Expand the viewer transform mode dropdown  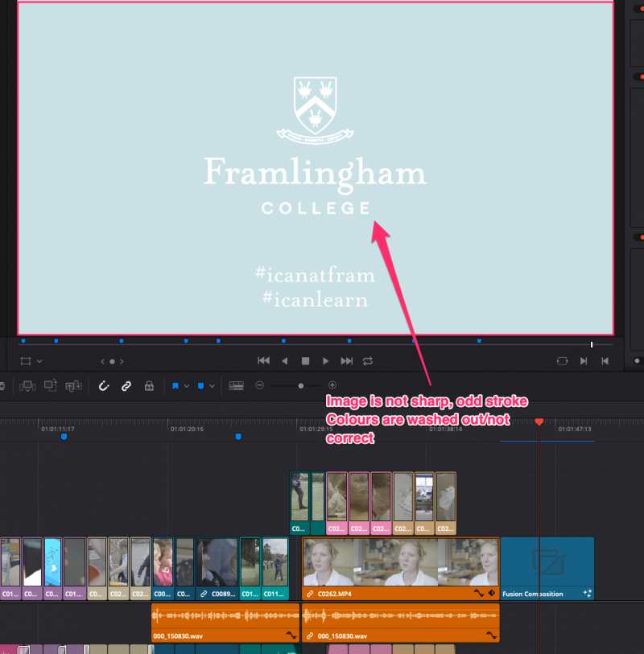pyautogui.click(x=39, y=362)
